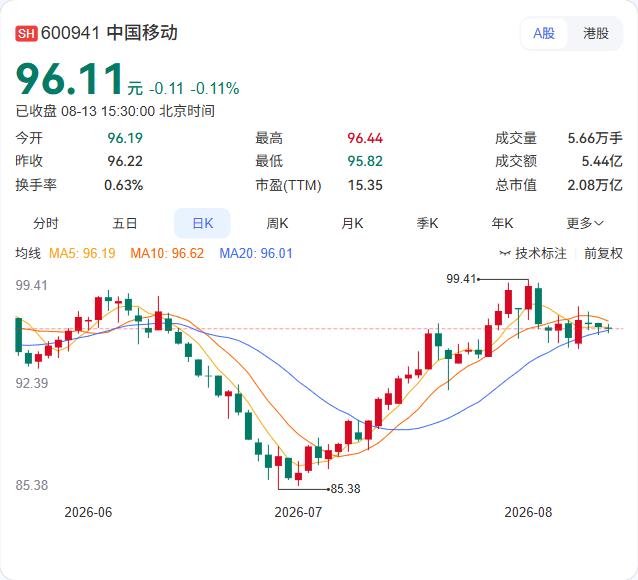The image size is (638, 580).
Task: Click the red SH exchange badge
Action: [26, 33]
